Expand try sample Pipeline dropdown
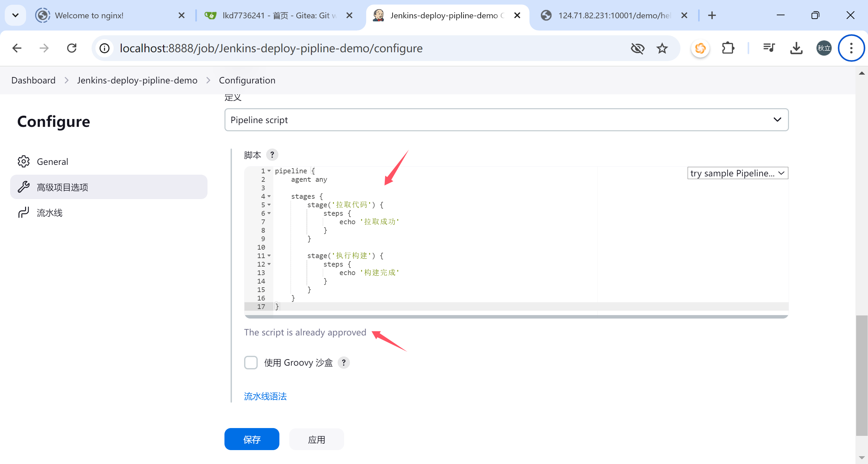 [737, 173]
